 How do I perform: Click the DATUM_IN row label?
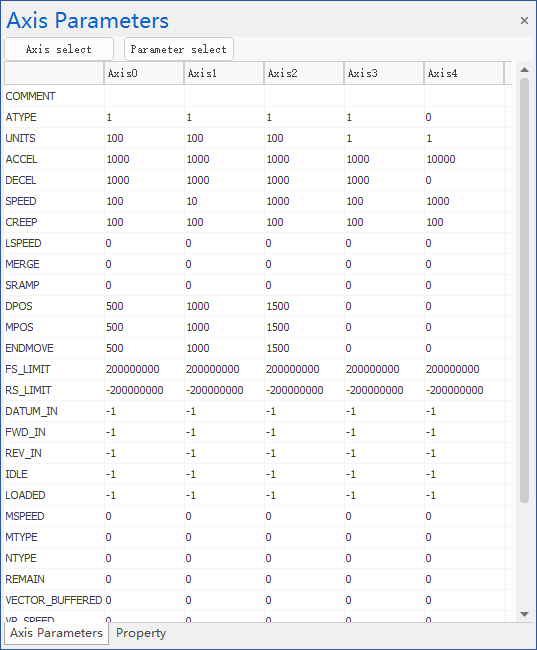32,411
